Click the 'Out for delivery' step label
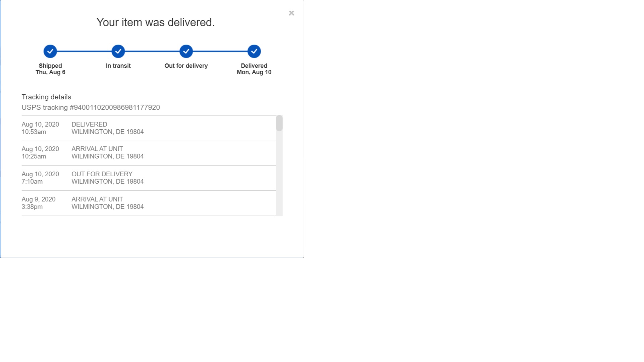The height and width of the screenshot is (362, 644). [186, 66]
